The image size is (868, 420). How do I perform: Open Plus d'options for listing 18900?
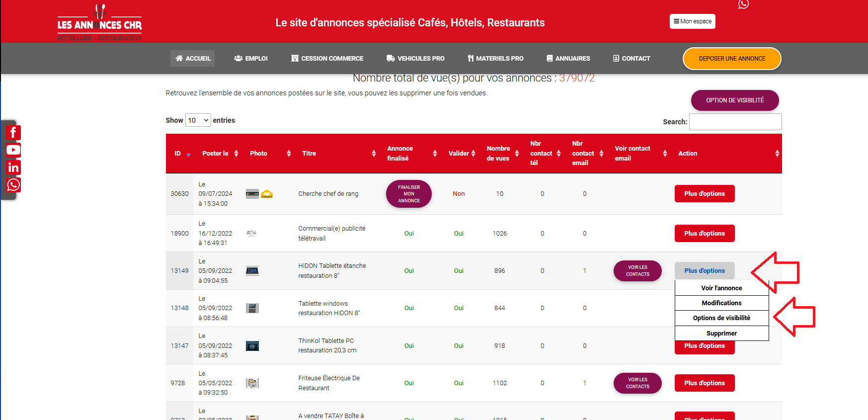[x=705, y=233]
